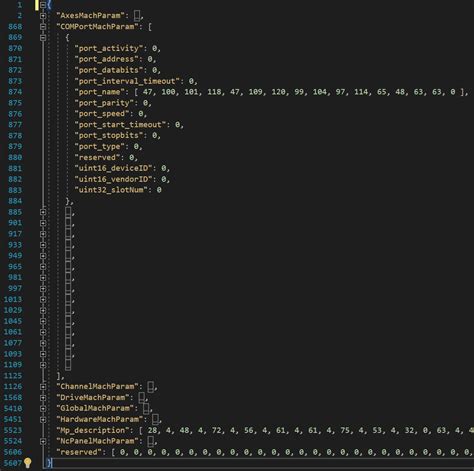The height and width of the screenshot is (471, 474).
Task: Click the "uint16_vendorID" key text
Action: click(x=113, y=179)
